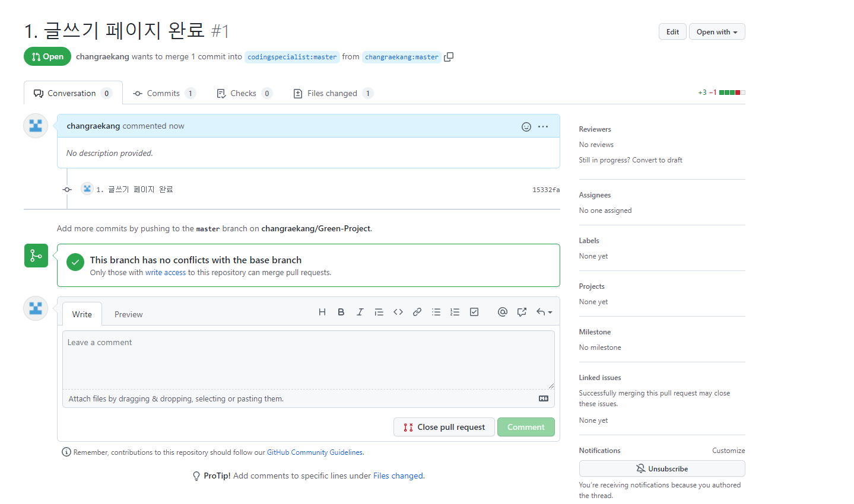Reference an issue or pull request icon

[522, 312]
